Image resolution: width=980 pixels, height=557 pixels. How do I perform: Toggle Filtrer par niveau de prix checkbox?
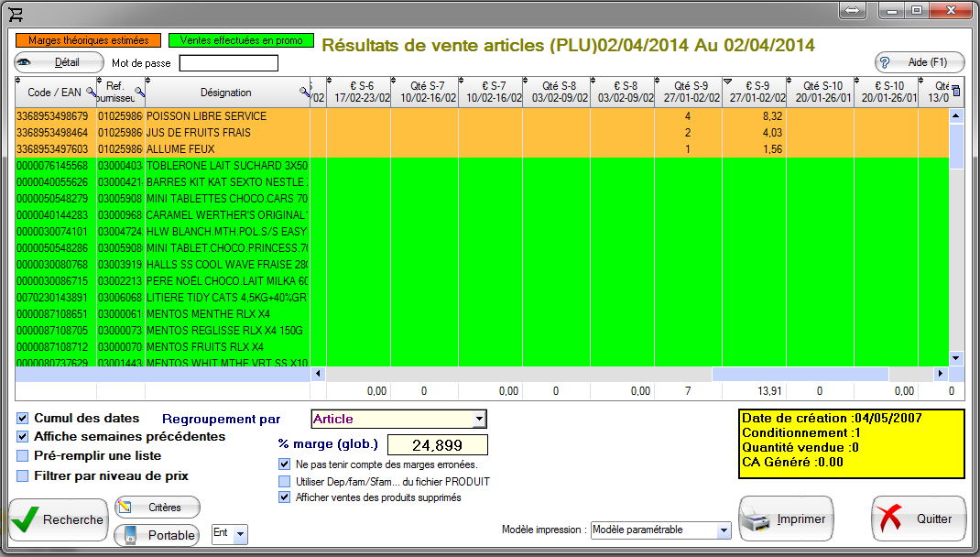tap(23, 475)
